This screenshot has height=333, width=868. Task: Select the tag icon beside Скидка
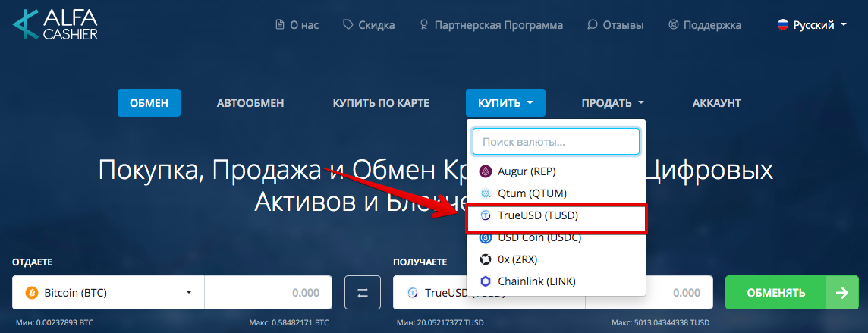tap(348, 25)
